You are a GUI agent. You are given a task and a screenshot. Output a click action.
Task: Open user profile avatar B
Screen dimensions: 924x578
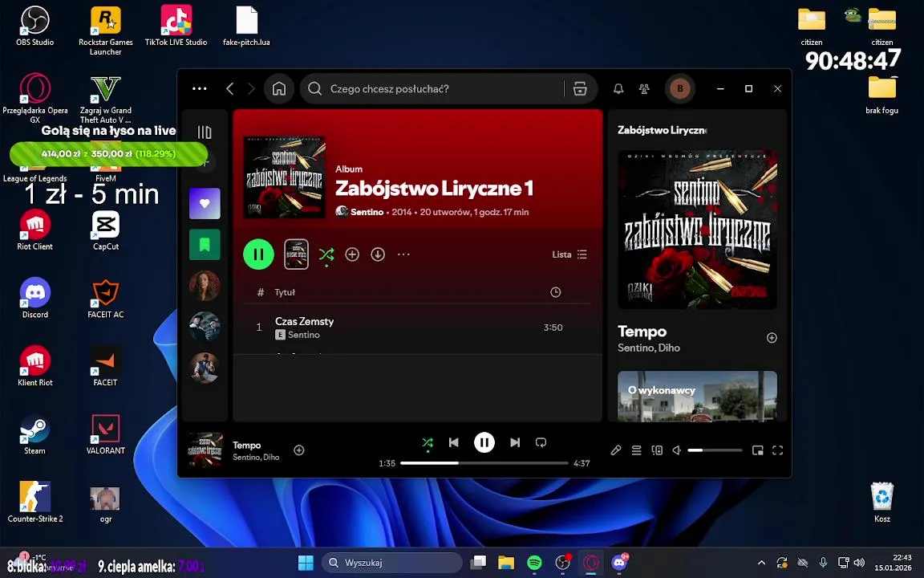680,88
